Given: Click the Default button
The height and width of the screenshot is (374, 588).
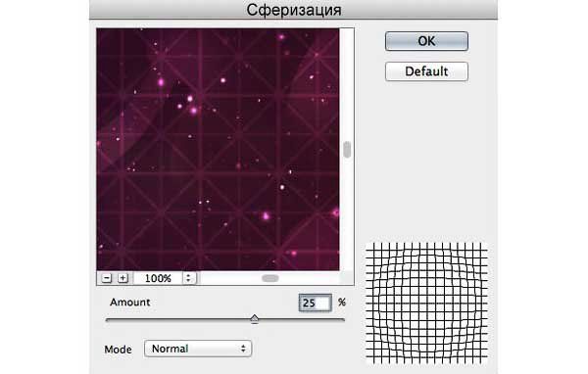Looking at the screenshot, I should point(426,71).
